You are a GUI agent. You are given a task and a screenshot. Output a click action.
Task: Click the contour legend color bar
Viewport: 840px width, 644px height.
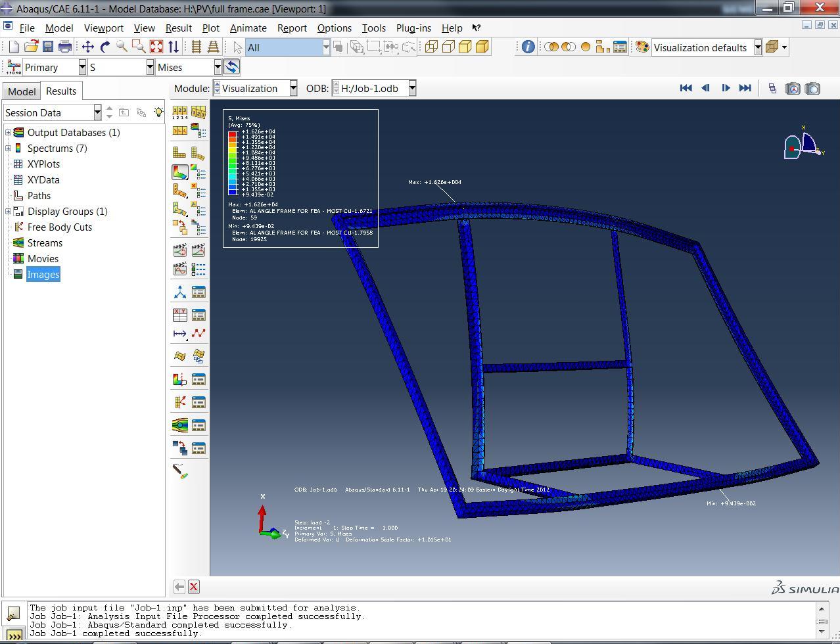click(233, 164)
